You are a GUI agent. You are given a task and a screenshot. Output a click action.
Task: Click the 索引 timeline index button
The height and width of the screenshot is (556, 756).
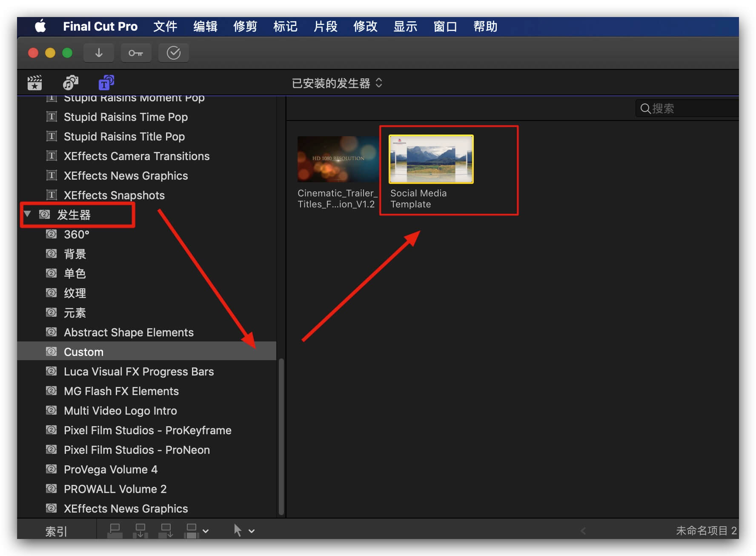click(56, 531)
